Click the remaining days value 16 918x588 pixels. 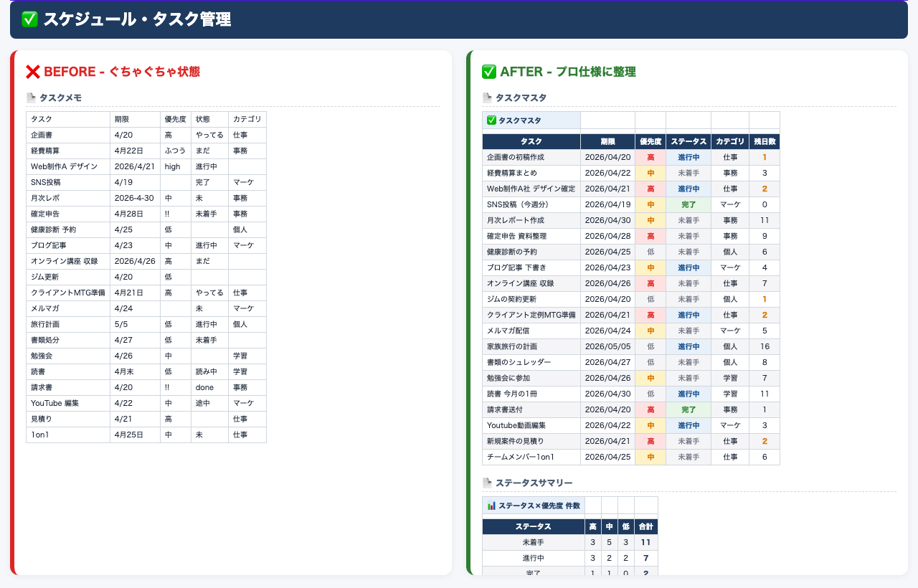(765, 346)
